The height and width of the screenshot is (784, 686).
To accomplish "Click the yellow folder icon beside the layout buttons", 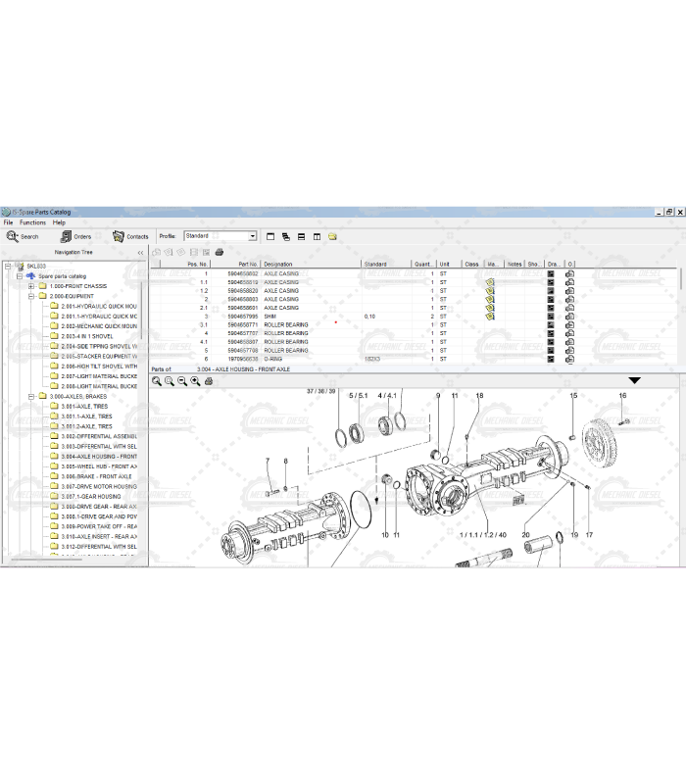I will (x=333, y=236).
